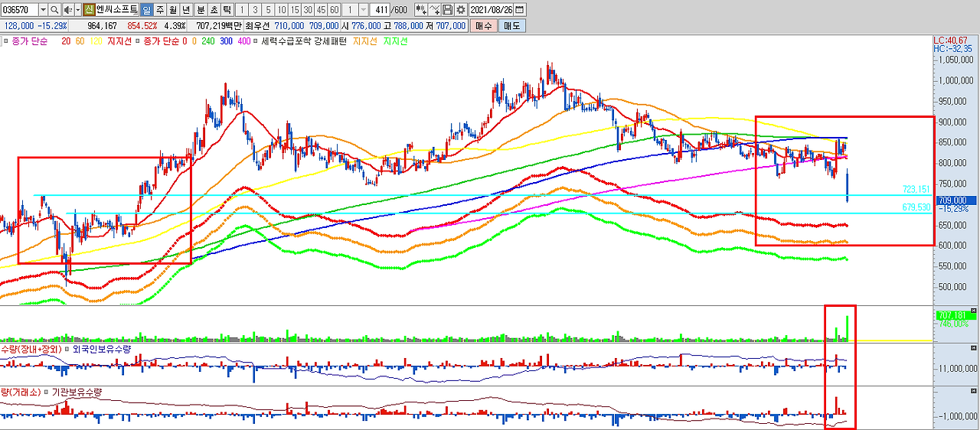Click the volume panel corner box icon
This screenshot has height=430, width=980.
(x=974, y=309)
